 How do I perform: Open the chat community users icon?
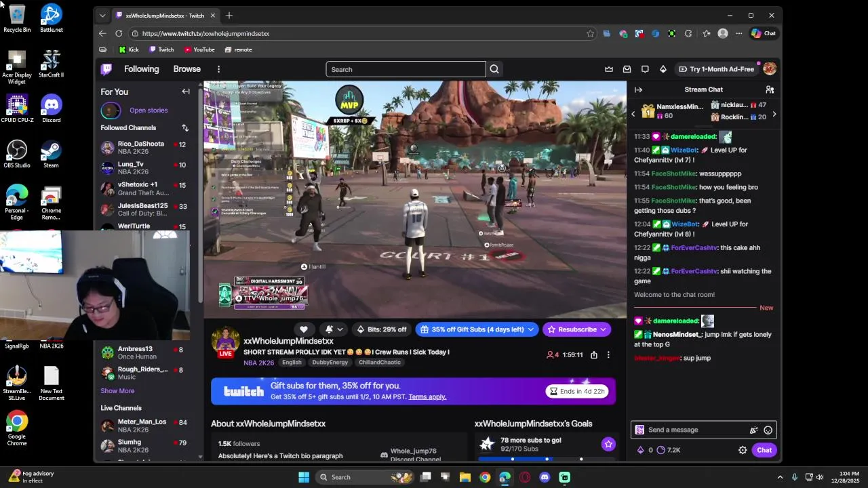click(770, 89)
